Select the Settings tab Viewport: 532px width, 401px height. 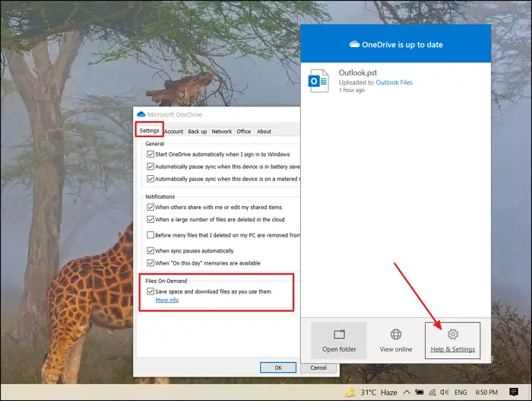point(149,130)
